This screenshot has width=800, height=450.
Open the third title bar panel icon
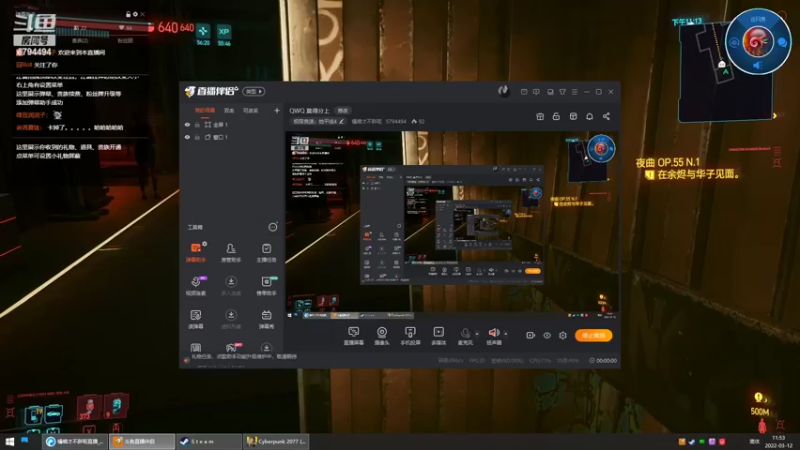[x=550, y=92]
